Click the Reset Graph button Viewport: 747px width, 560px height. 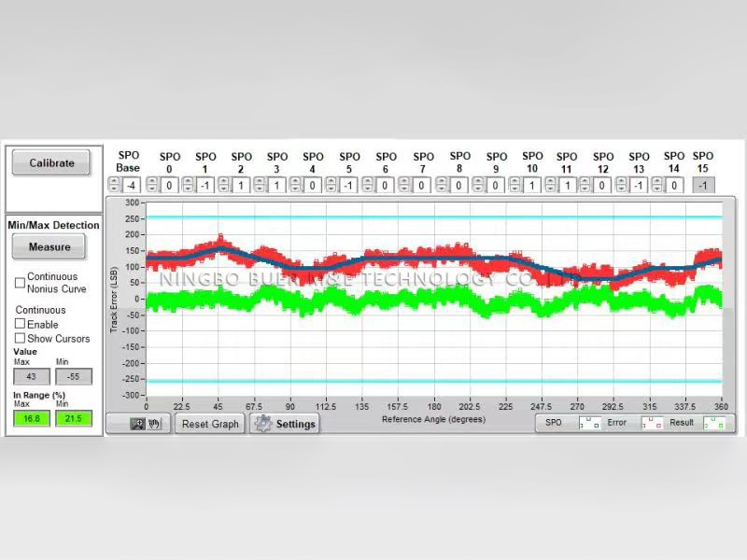[x=210, y=424]
